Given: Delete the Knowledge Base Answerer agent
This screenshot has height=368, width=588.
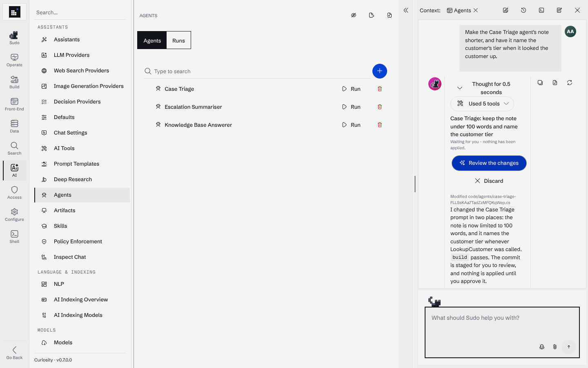Looking at the screenshot, I should (x=380, y=125).
